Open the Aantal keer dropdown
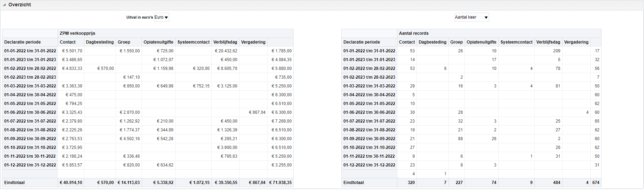 point(472,17)
